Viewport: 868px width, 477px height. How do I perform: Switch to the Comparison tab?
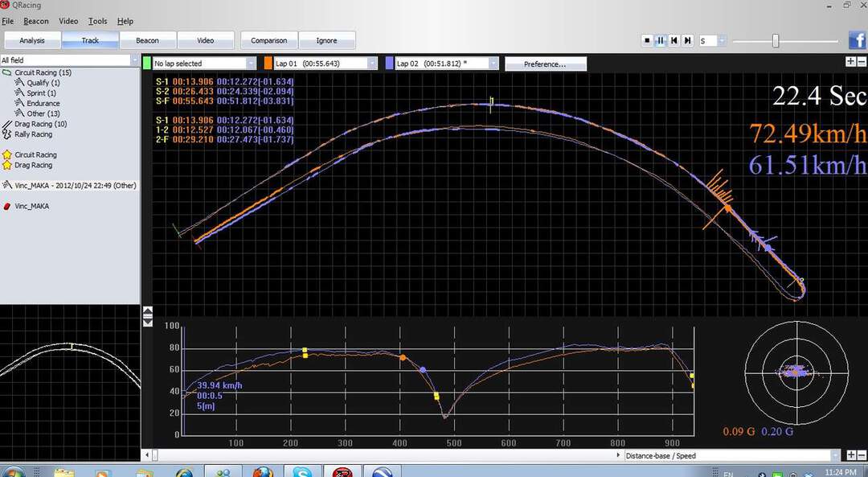(268, 40)
